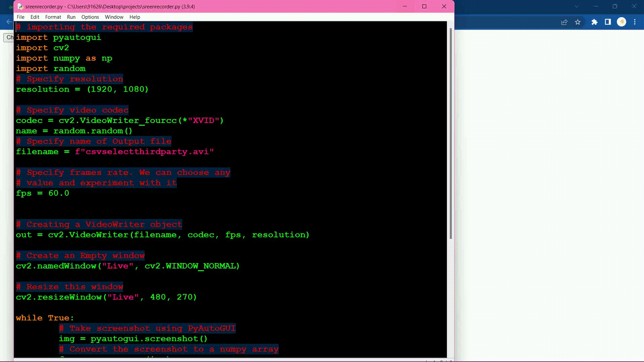Click the Python file icon in IDLE title bar
644x362 pixels.
coord(20,6)
